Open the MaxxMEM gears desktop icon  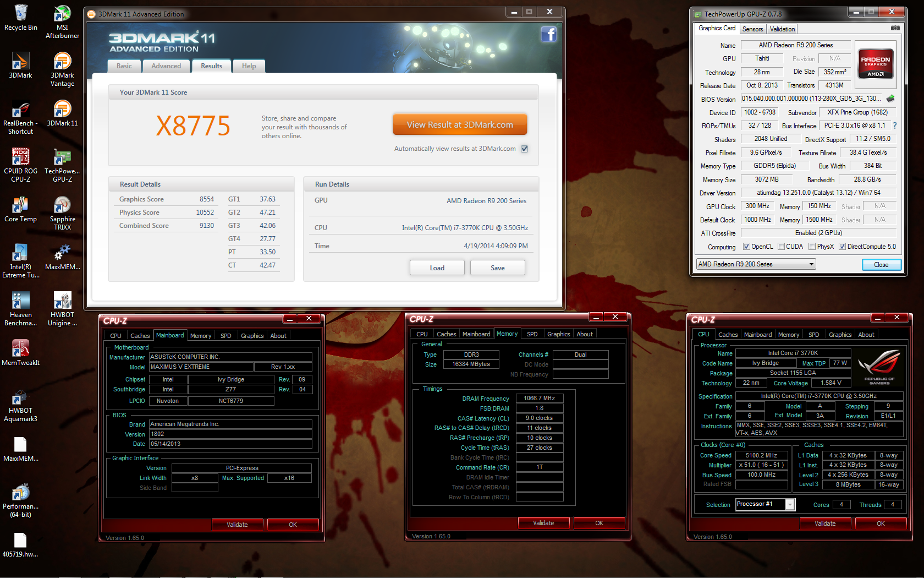[x=62, y=257]
